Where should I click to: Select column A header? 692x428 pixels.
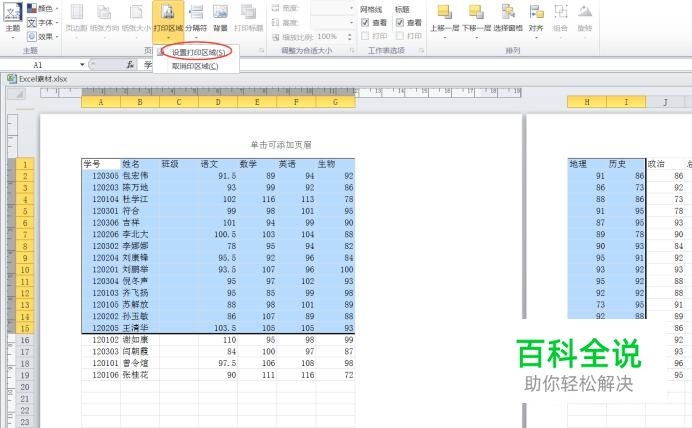(x=101, y=102)
